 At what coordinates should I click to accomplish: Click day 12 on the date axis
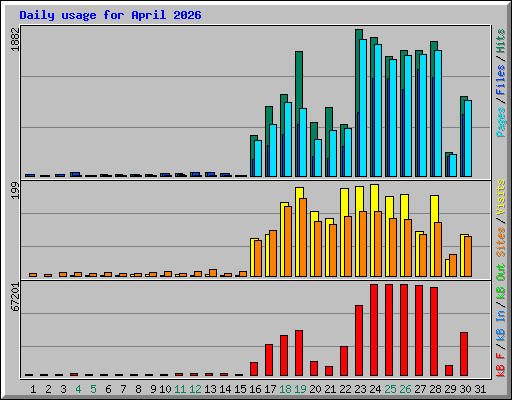click(x=195, y=389)
